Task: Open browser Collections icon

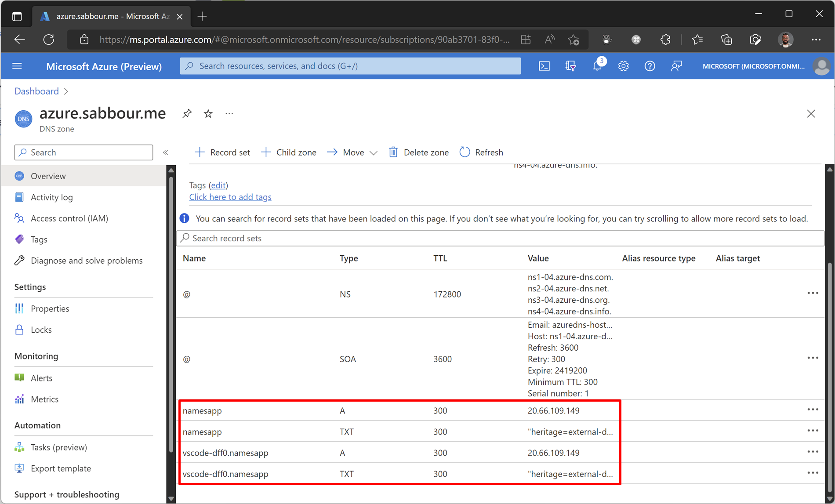Action: [726, 40]
